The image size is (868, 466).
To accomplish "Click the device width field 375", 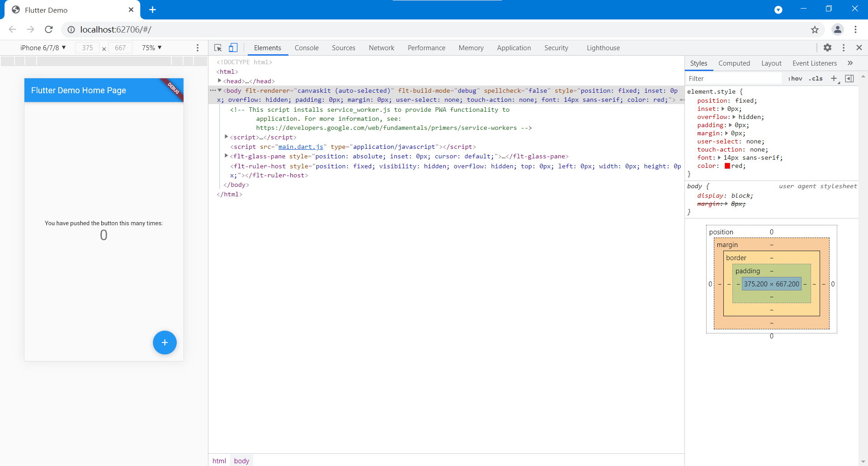I will point(87,48).
